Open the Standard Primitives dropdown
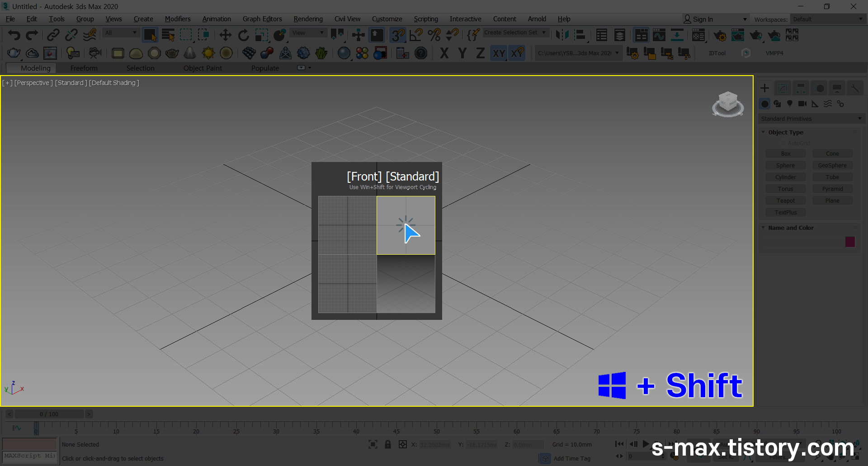 coord(811,119)
